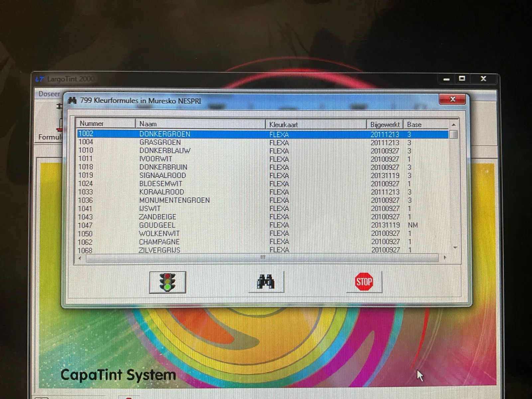
Task: Close the Kleurformules dialog
Action: coord(452,99)
